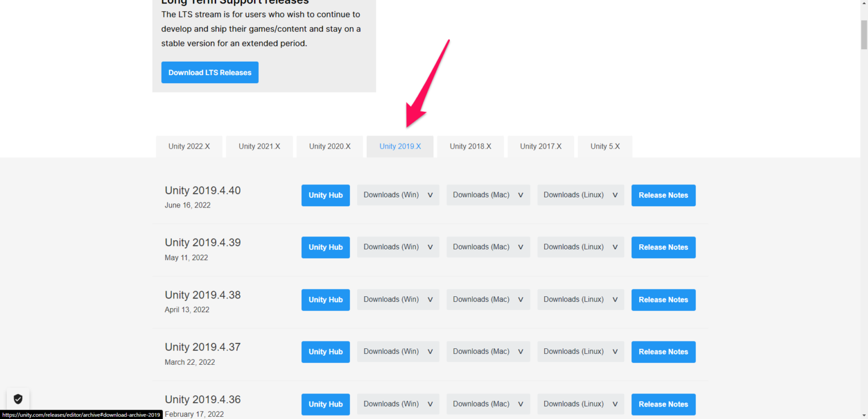This screenshot has width=868, height=419.
Task: Open Release Notes for Unity 2019.4.39
Action: [663, 247]
